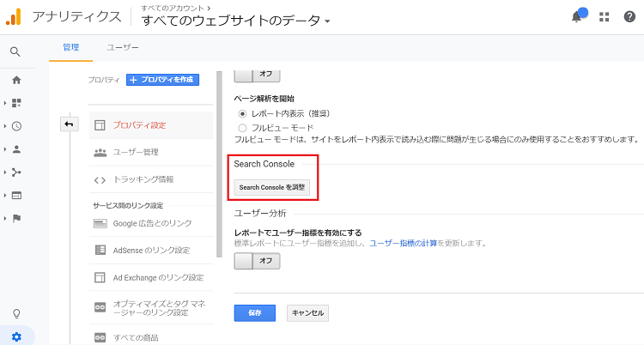The height and width of the screenshot is (345, 644).
Task: Click the back arrow button beside property column
Action: pyautogui.click(x=69, y=124)
